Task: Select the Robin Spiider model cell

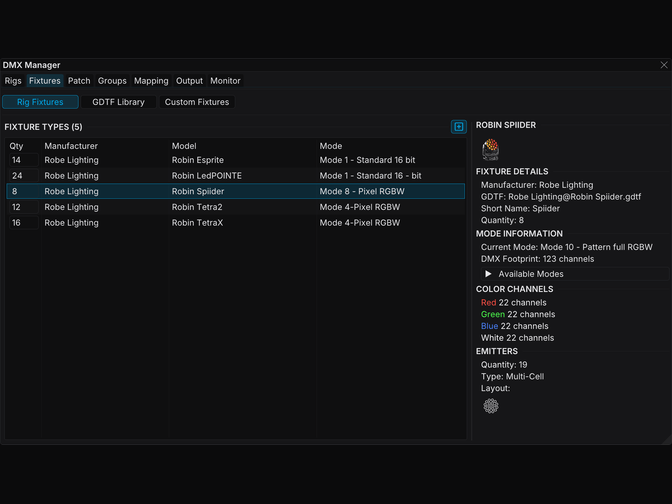Action: click(x=198, y=191)
